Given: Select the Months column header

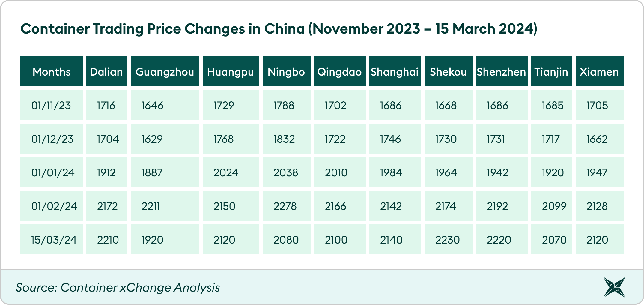Looking at the screenshot, I should point(52,71).
